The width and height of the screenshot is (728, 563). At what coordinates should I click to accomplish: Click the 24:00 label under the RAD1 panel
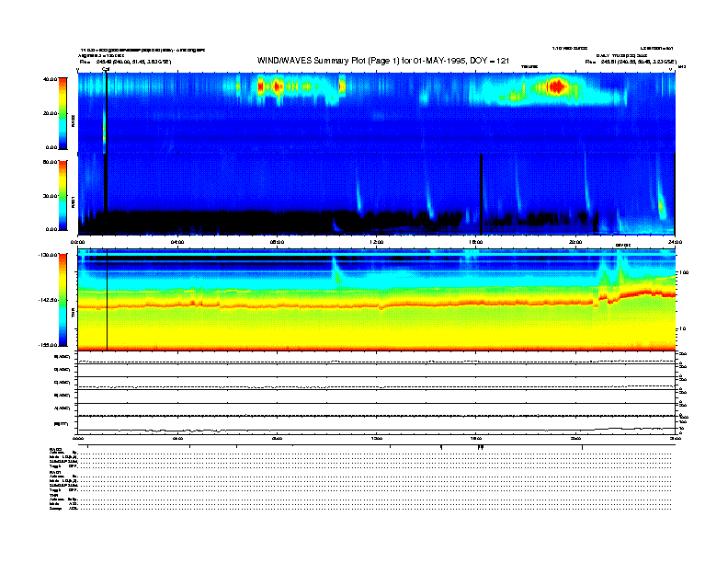[675, 242]
